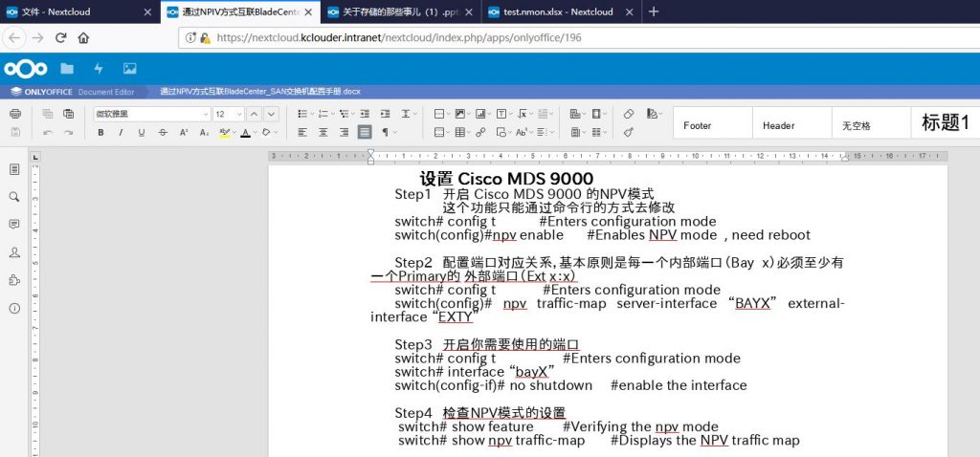Image resolution: width=980 pixels, height=457 pixels.
Task: Open Nextcloud Files folder icon
Action: (x=67, y=69)
